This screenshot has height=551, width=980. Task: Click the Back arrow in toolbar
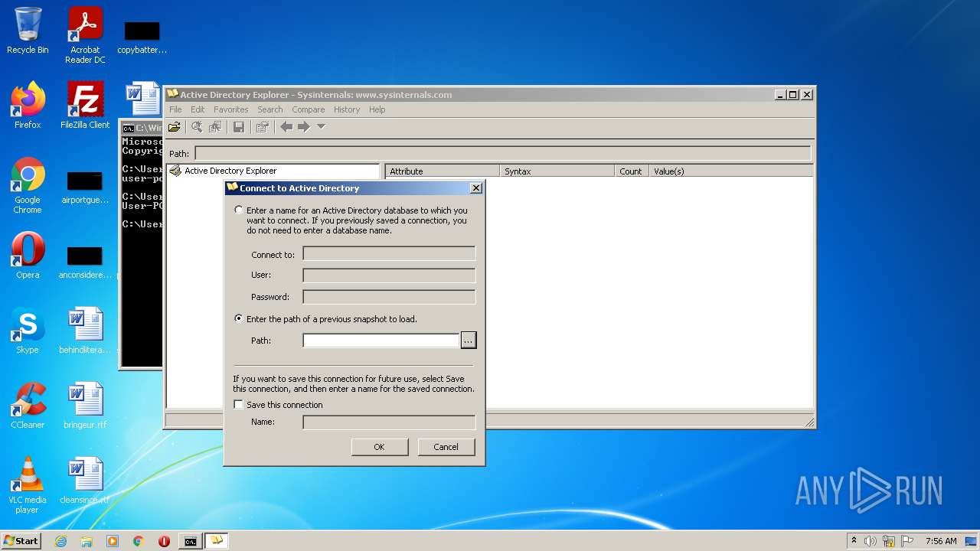point(286,127)
